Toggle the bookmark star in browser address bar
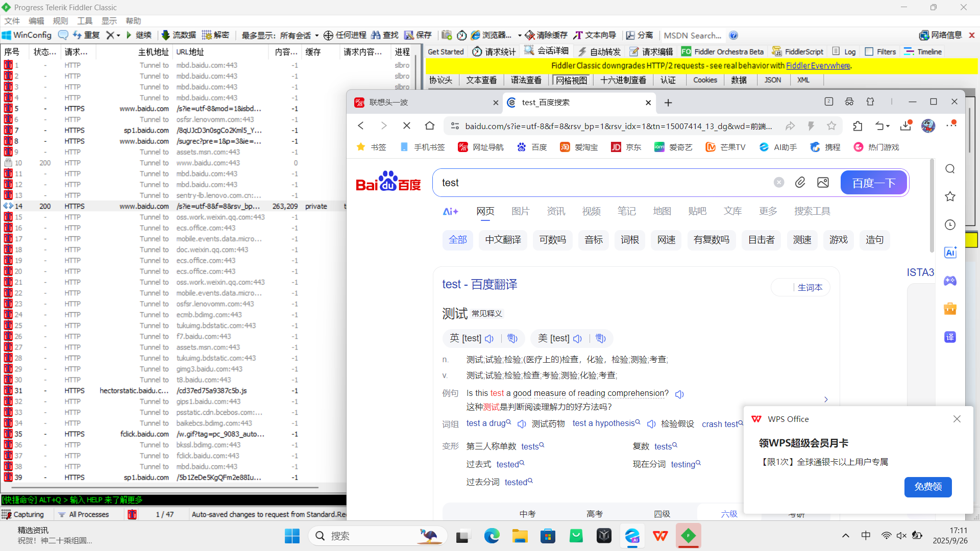Image resolution: width=980 pixels, height=551 pixels. 831,126
